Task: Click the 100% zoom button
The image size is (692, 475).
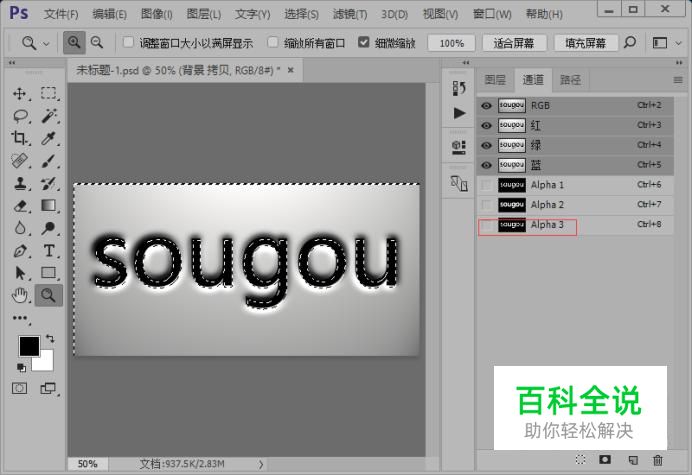Action: (451, 43)
